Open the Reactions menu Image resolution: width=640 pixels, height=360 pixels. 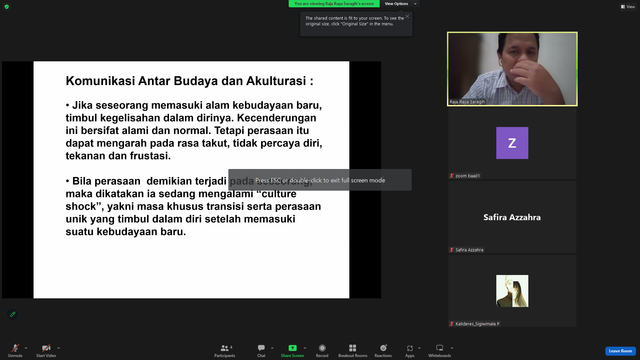click(383, 350)
